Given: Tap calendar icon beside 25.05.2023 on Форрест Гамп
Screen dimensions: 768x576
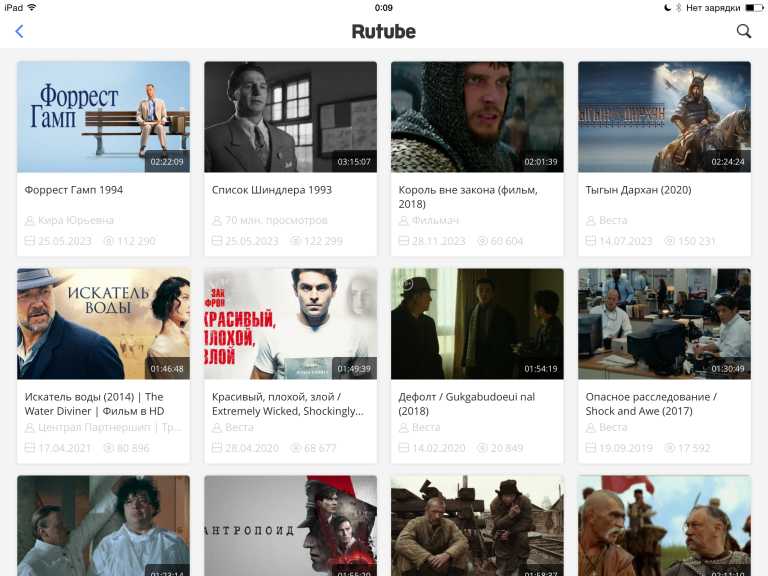Looking at the screenshot, I should tap(30, 240).
